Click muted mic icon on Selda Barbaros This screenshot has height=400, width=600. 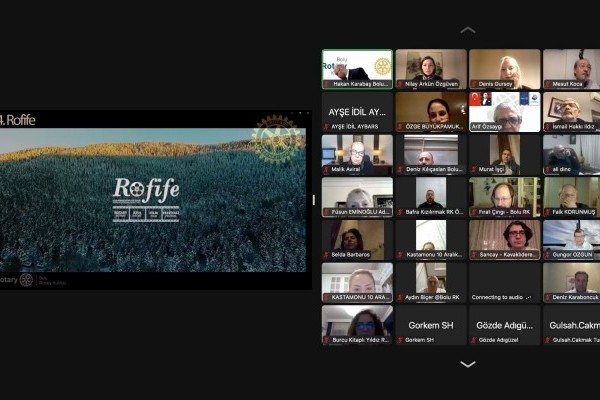coord(327,255)
